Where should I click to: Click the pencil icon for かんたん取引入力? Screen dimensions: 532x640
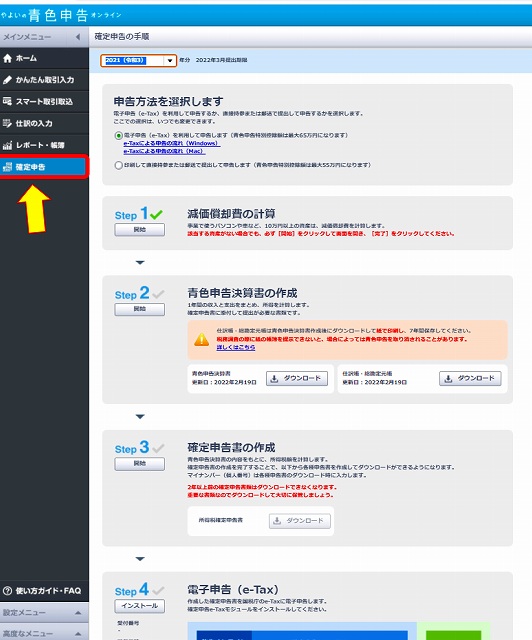pyautogui.click(x=7, y=80)
